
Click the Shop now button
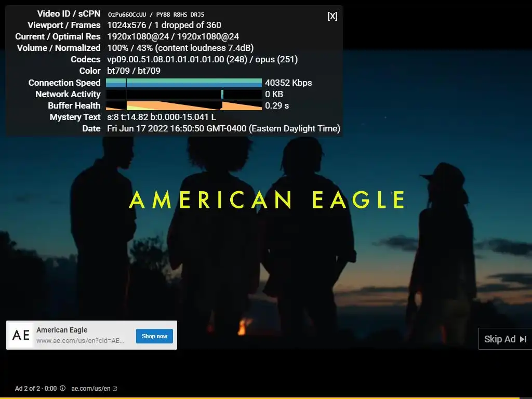154,336
